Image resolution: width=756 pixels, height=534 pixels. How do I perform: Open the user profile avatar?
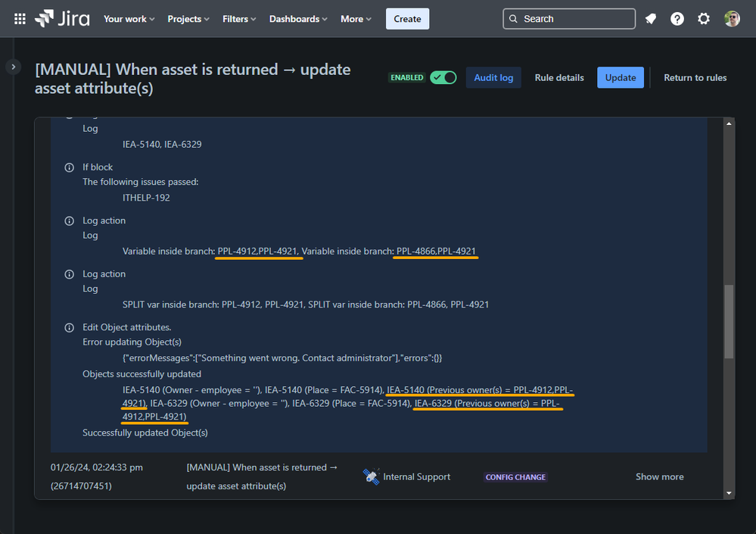click(x=732, y=19)
